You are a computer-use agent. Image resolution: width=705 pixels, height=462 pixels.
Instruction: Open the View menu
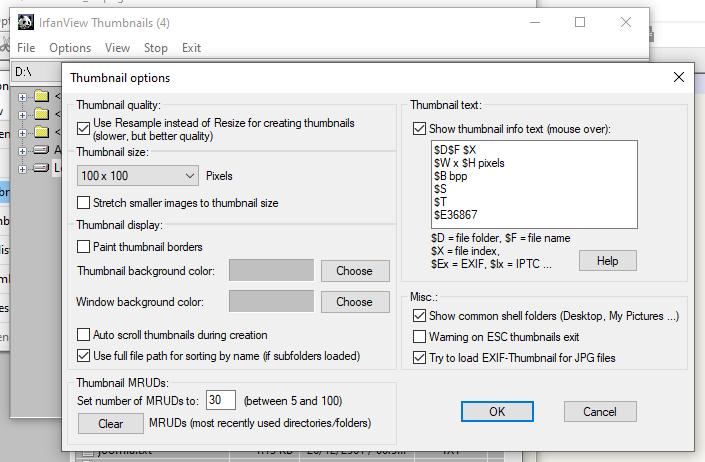[117, 48]
